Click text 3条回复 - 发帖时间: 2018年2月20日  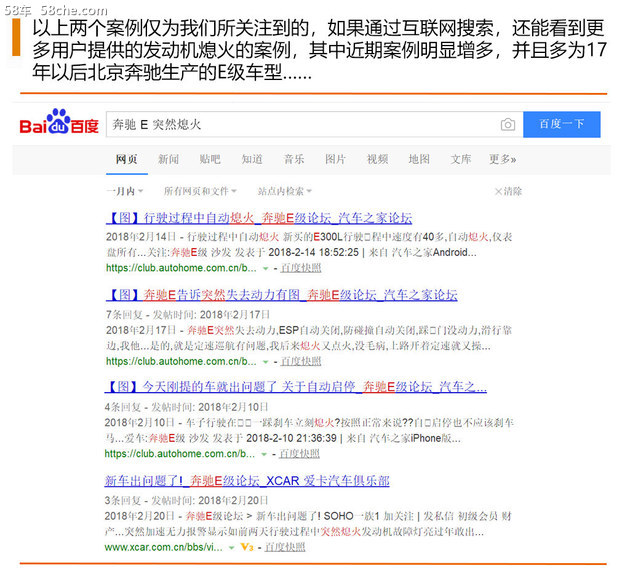(x=186, y=501)
